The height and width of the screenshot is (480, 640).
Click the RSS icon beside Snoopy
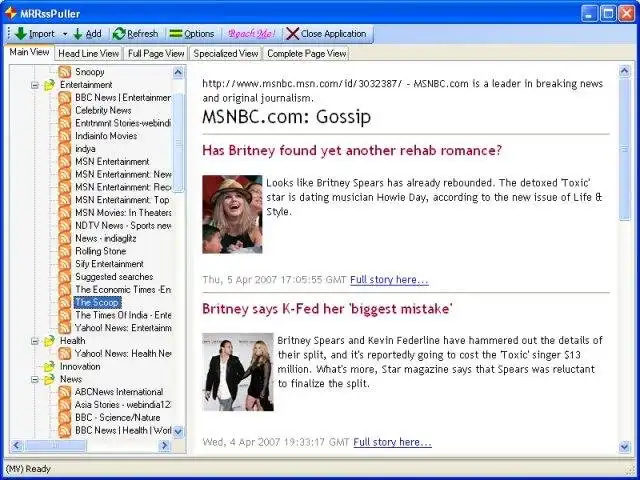pos(64,72)
